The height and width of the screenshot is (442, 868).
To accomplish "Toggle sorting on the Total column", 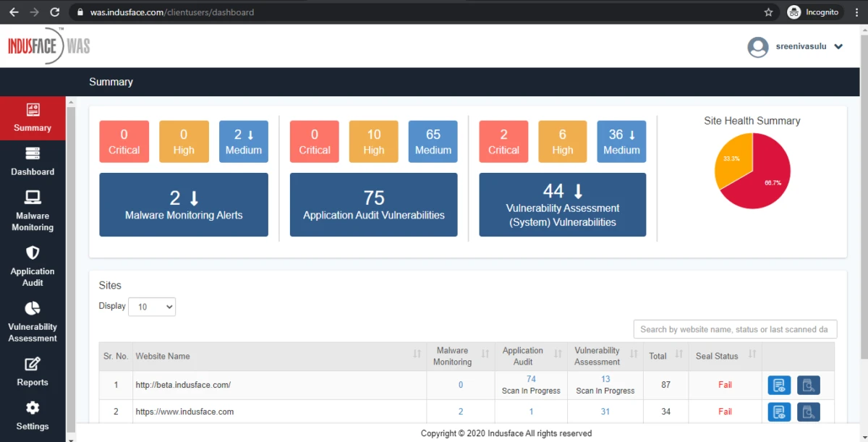I will [x=677, y=353].
